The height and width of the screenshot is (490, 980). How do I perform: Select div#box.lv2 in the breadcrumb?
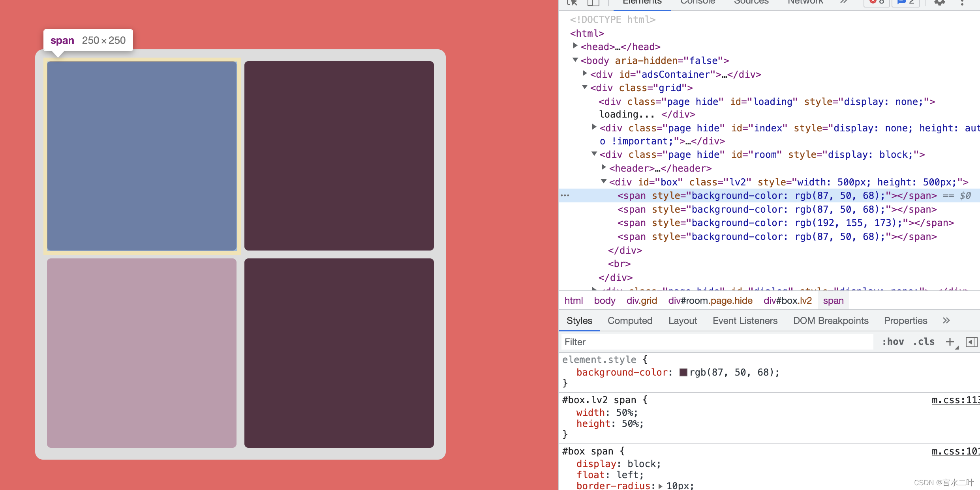click(787, 301)
